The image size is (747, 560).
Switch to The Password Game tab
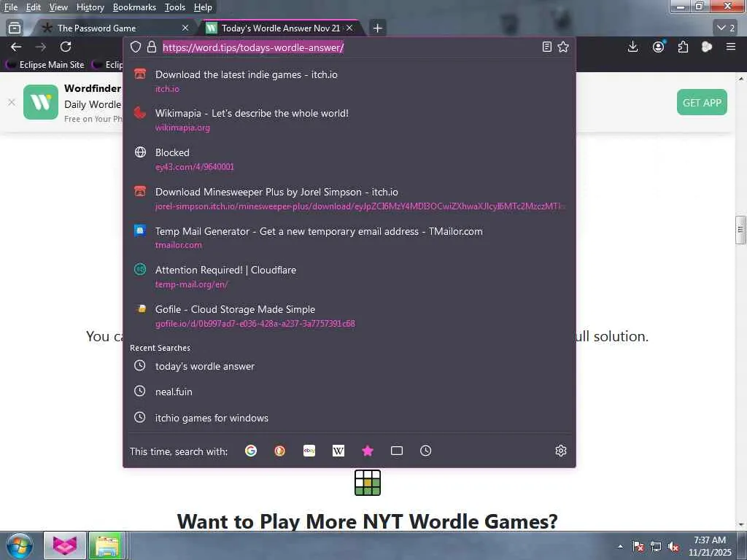point(115,28)
